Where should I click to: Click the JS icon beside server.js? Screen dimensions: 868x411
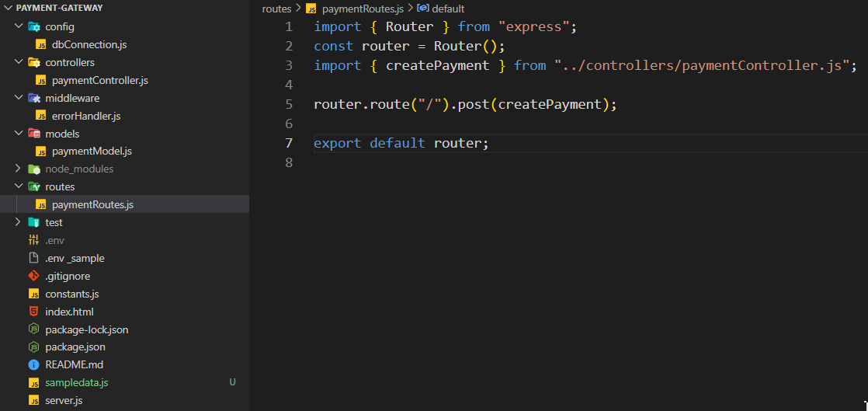coord(33,400)
